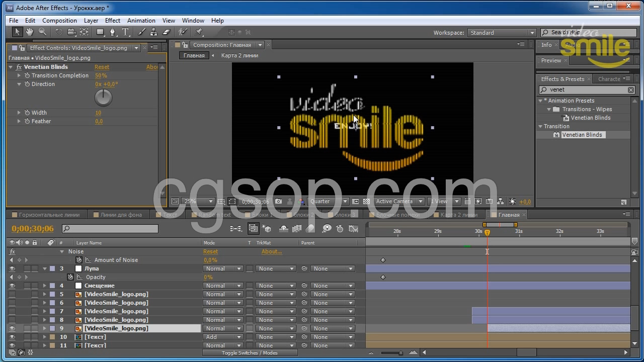Viewport: 644px width, 362px height.
Task: Expand the Transition Completion property
Action: [x=19, y=75]
